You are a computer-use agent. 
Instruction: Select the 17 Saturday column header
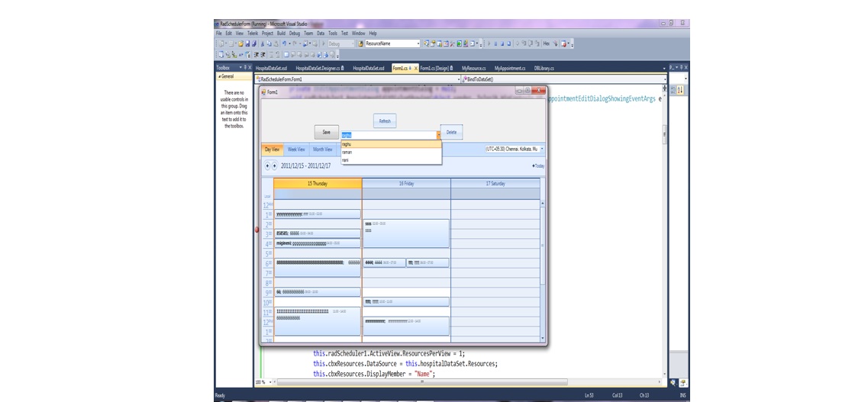click(495, 183)
